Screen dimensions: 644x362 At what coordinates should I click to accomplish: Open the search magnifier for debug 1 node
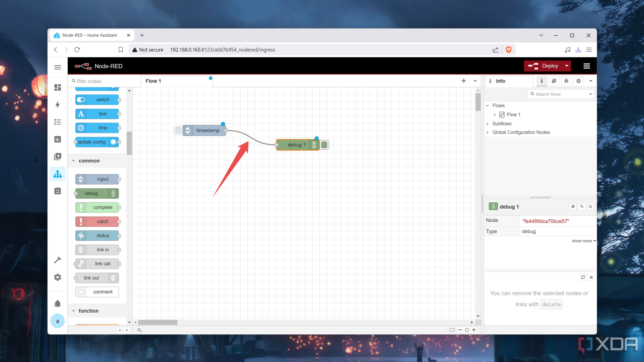click(590, 207)
